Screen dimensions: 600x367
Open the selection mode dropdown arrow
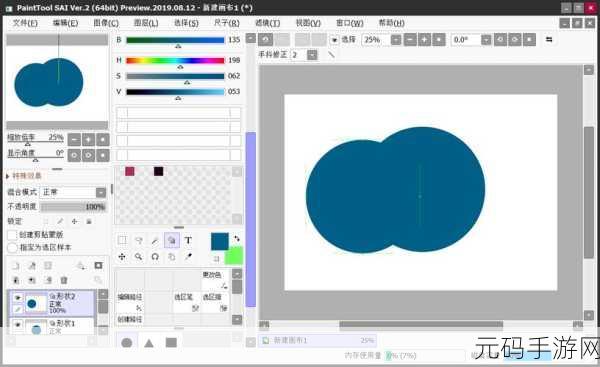(x=334, y=39)
